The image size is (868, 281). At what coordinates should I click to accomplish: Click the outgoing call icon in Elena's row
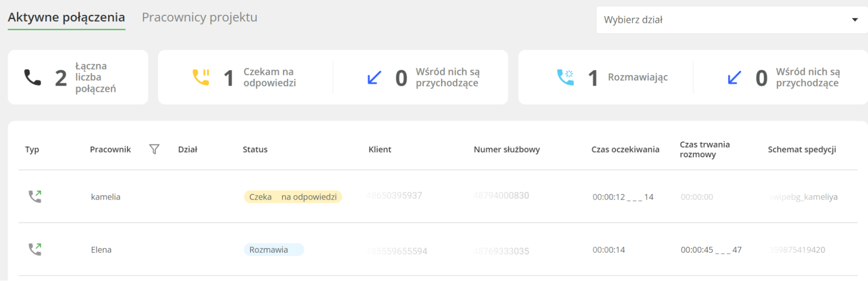tap(35, 249)
